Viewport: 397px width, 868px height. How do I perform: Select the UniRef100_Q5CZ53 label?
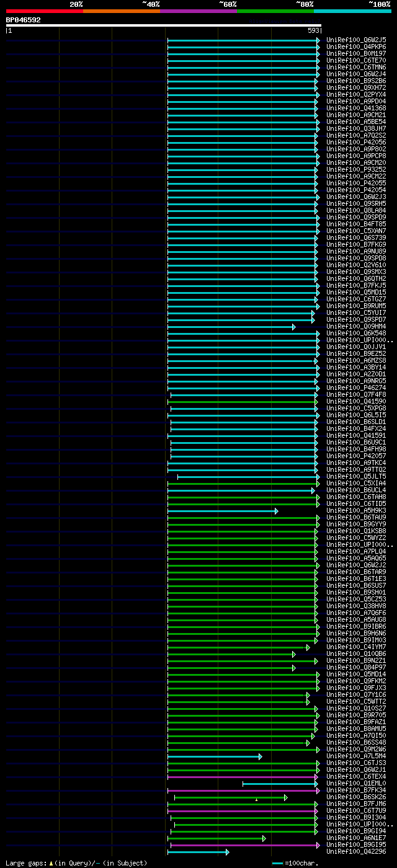356,599
